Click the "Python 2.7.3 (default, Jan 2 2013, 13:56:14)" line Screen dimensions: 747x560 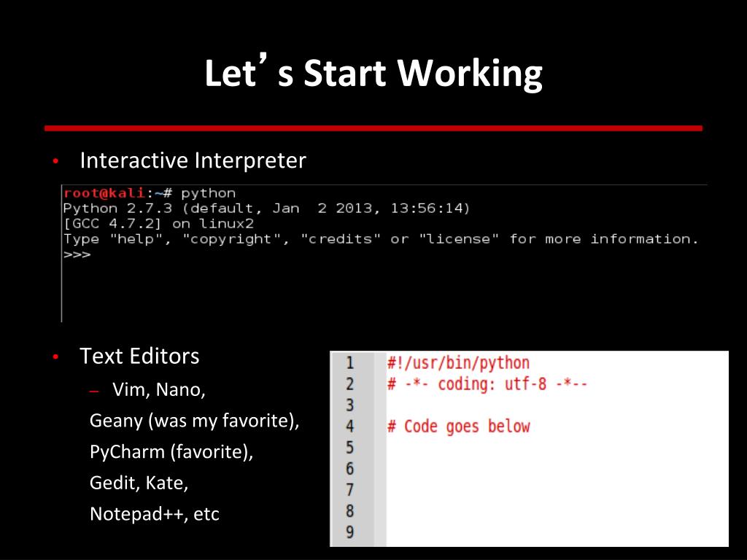click(x=266, y=209)
